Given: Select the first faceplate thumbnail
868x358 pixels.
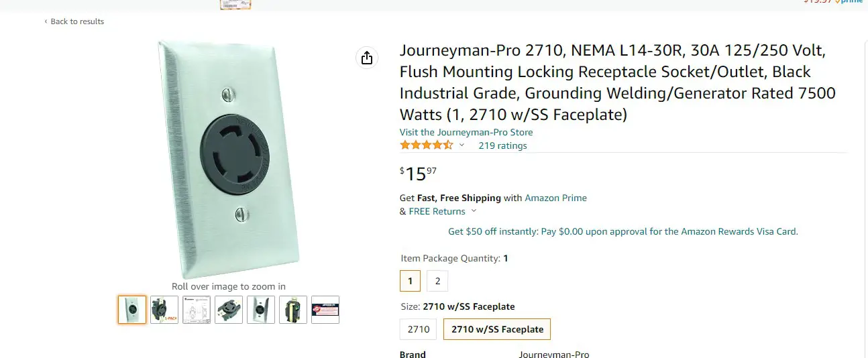Looking at the screenshot, I should pyautogui.click(x=132, y=310).
